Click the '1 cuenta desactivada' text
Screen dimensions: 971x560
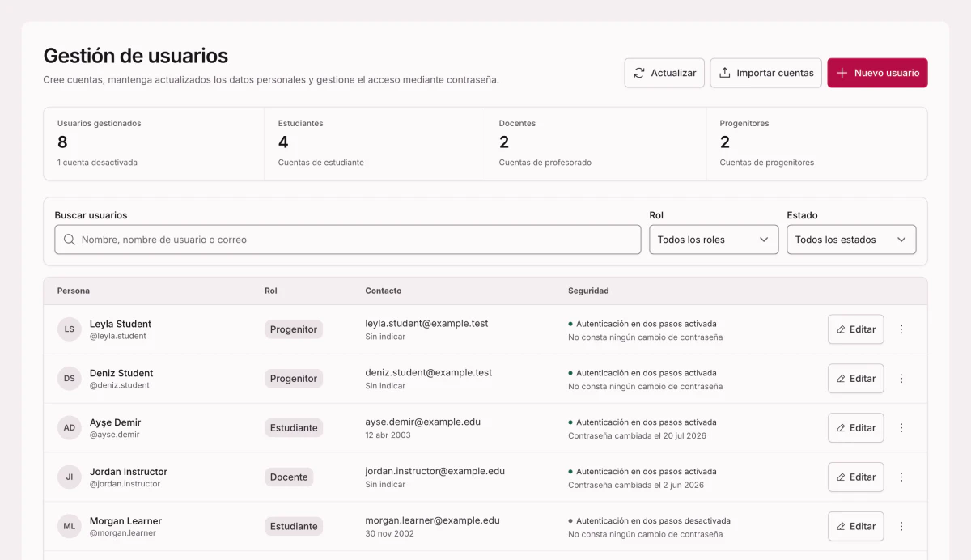pos(97,163)
